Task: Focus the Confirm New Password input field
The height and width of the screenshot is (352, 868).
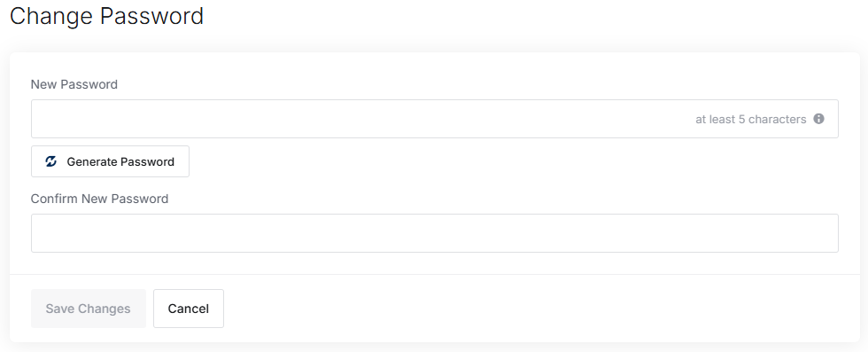Action: click(x=435, y=233)
